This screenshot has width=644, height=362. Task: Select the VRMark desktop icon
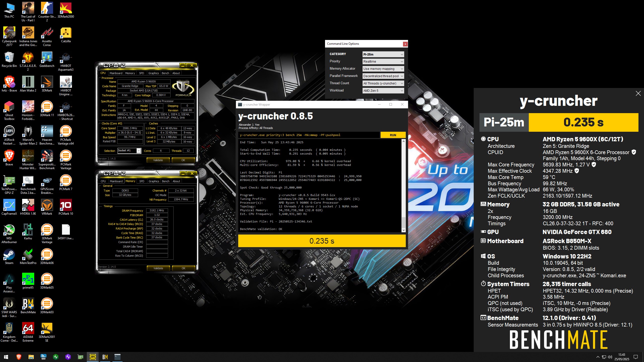(47, 208)
